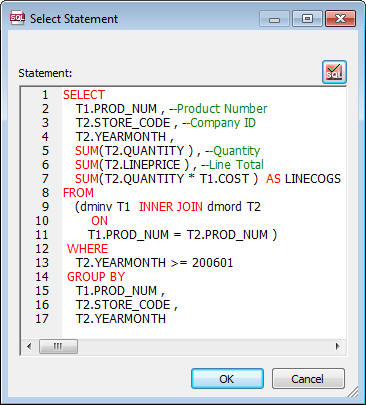This screenshot has height=405, width=366.
Task: Click dmord T2 on line 9
Action: [x=234, y=207]
